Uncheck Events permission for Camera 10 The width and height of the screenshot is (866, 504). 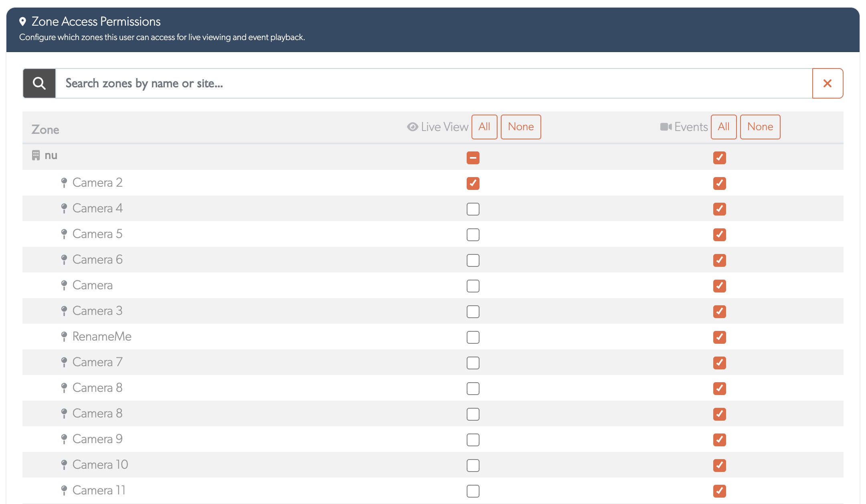pyautogui.click(x=719, y=465)
